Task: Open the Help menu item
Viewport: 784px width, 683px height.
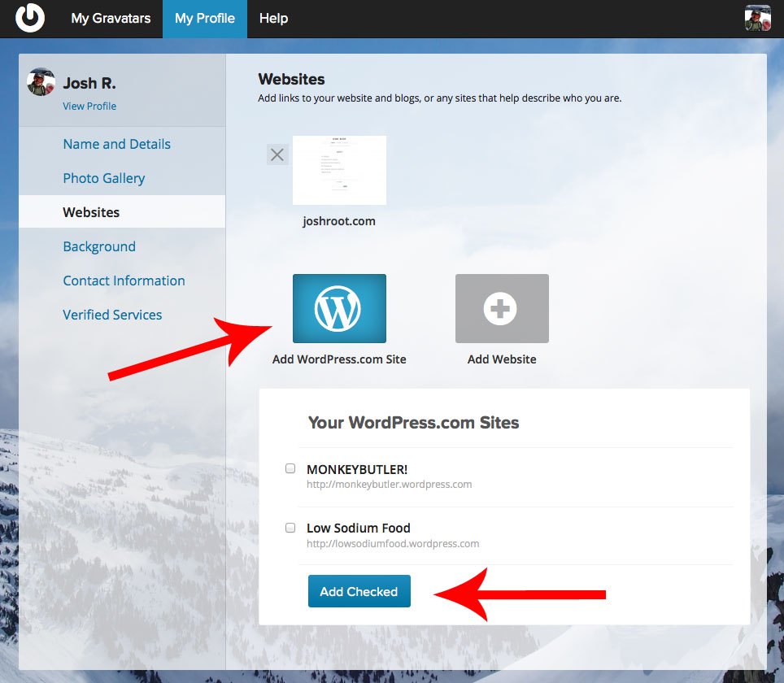Action: click(273, 19)
